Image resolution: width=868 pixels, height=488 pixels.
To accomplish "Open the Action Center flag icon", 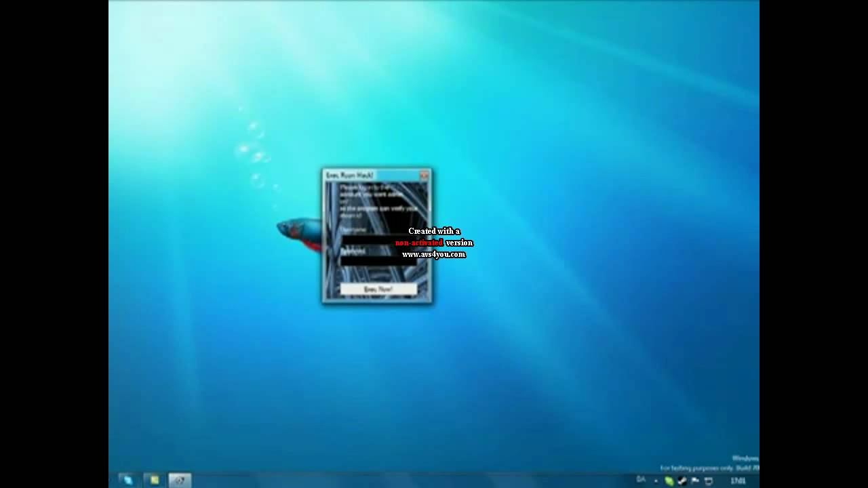I will (x=695, y=480).
